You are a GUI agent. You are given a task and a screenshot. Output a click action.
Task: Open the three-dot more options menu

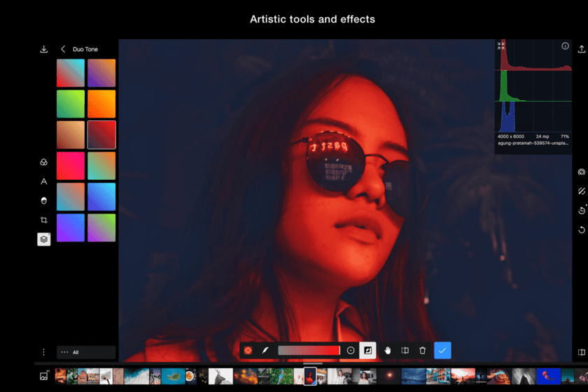43,352
